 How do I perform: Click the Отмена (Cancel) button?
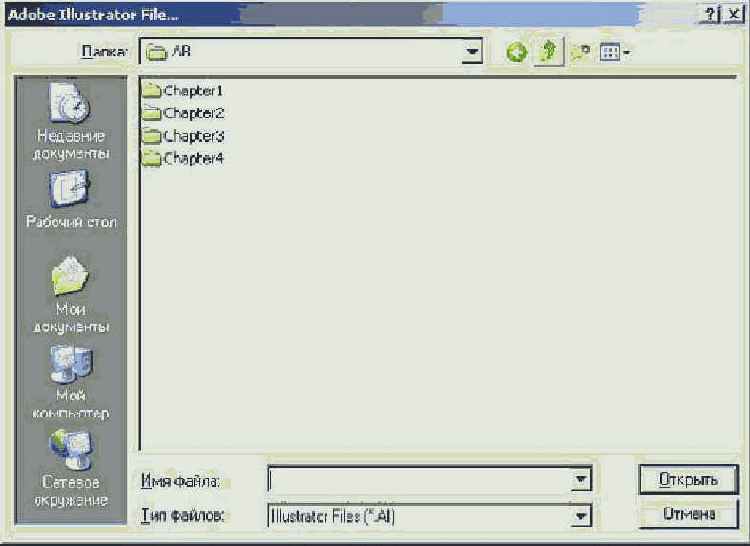coord(688,514)
